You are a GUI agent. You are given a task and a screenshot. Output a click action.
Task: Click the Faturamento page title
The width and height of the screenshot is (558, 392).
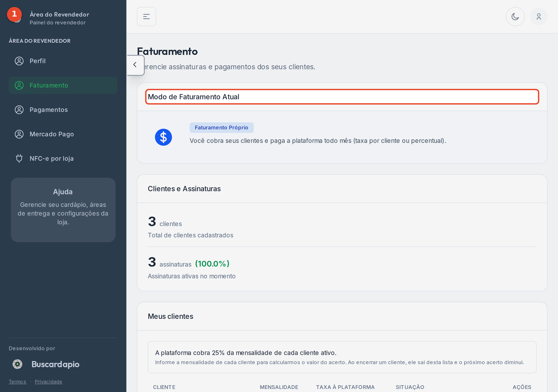pos(167,51)
